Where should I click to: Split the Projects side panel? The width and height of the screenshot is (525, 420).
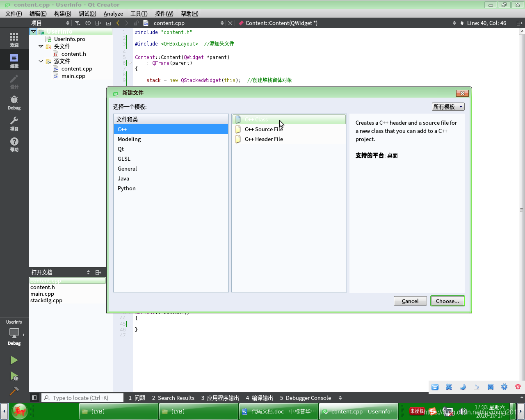click(98, 23)
